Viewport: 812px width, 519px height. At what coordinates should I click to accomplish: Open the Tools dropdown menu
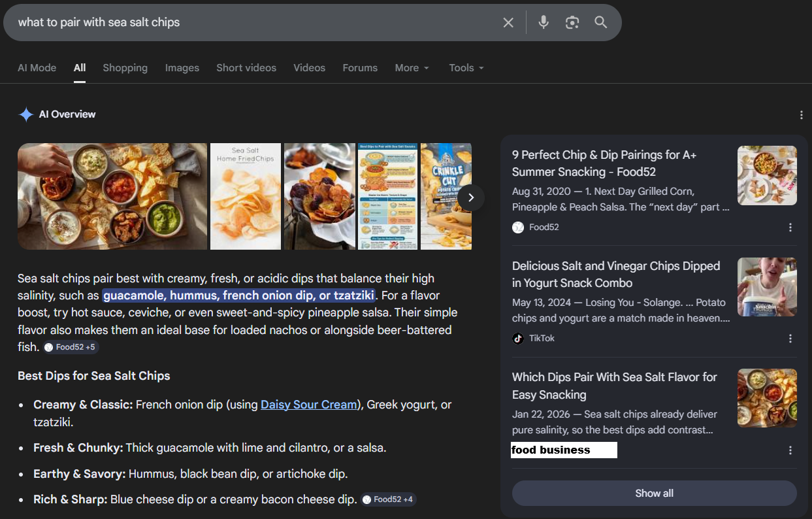point(466,68)
